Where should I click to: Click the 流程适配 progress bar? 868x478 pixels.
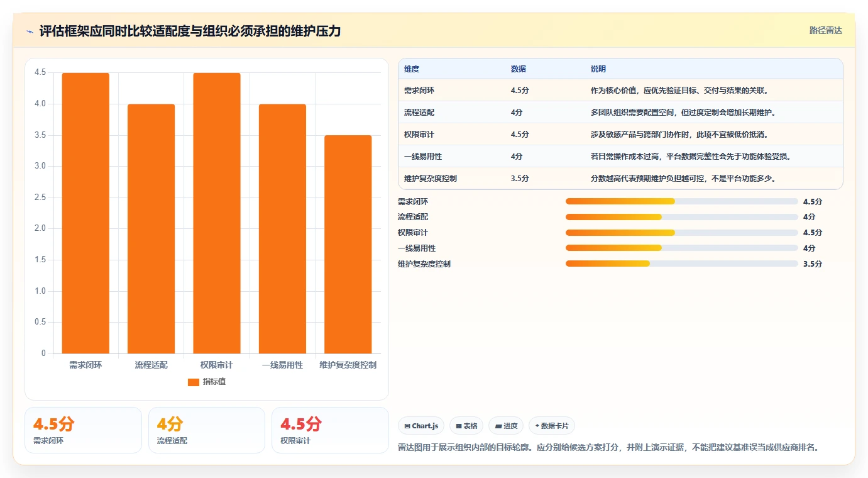click(x=682, y=217)
